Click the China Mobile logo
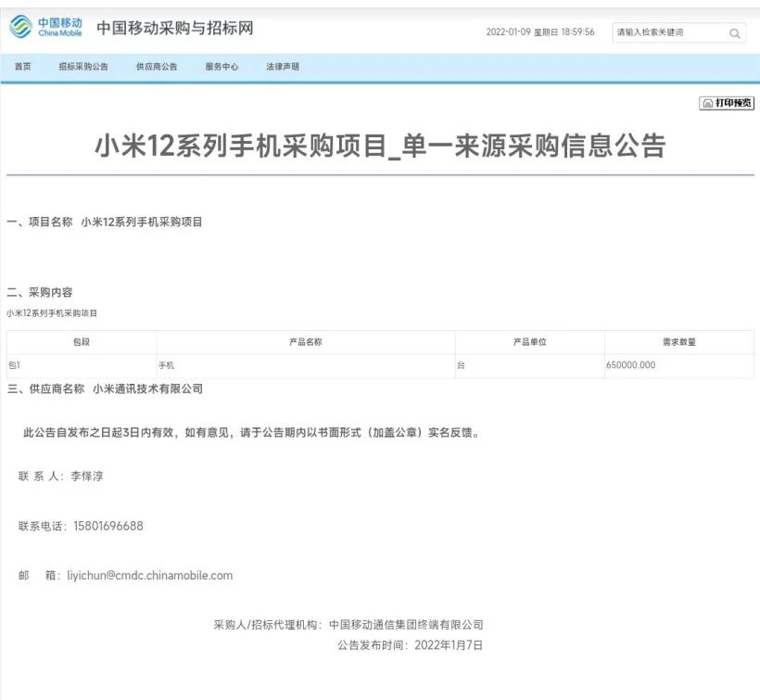The image size is (760, 700). [x=45, y=27]
